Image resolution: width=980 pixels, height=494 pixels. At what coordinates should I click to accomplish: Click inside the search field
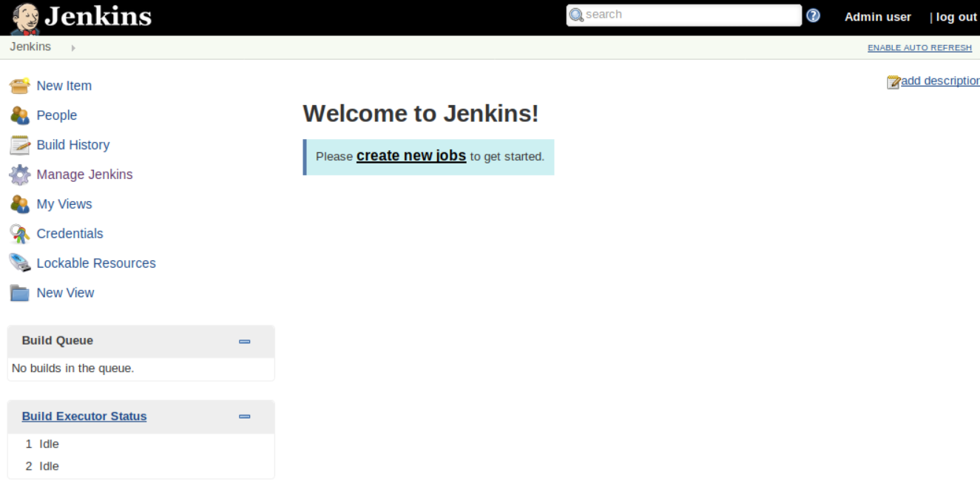coord(680,14)
